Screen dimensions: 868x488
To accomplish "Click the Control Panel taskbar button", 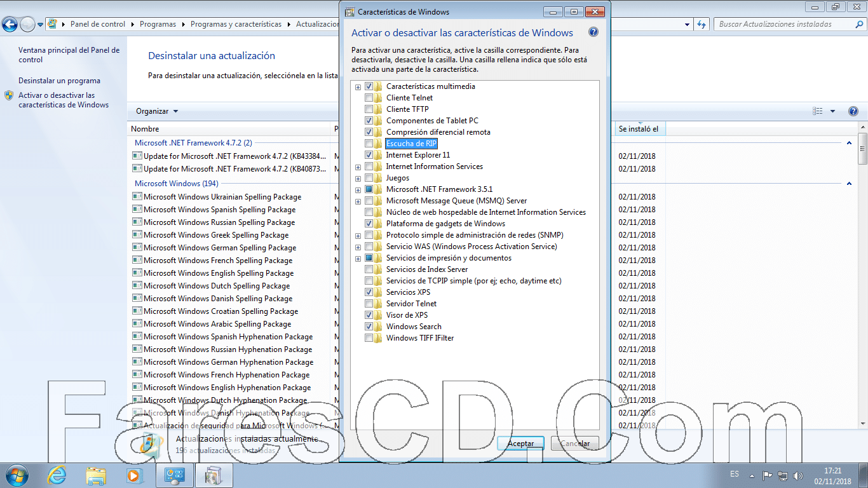I will pyautogui.click(x=174, y=475).
